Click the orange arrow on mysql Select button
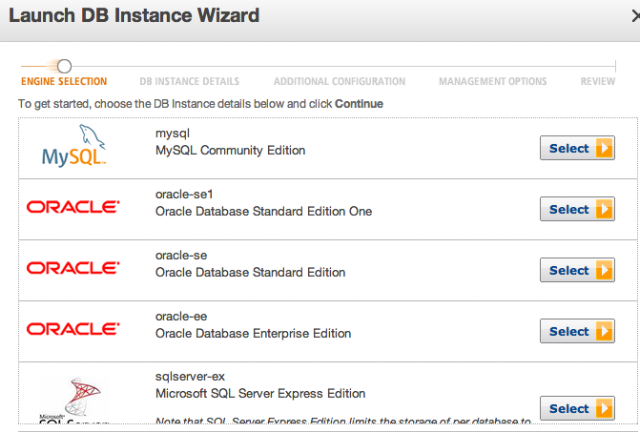Image resolution: width=640 pixels, height=433 pixels. 604,148
